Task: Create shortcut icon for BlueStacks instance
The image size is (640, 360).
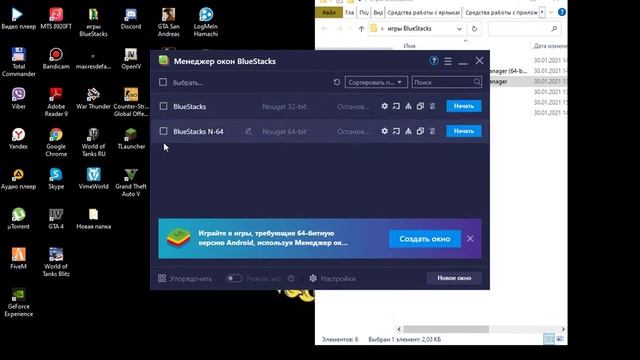Action: click(x=396, y=106)
